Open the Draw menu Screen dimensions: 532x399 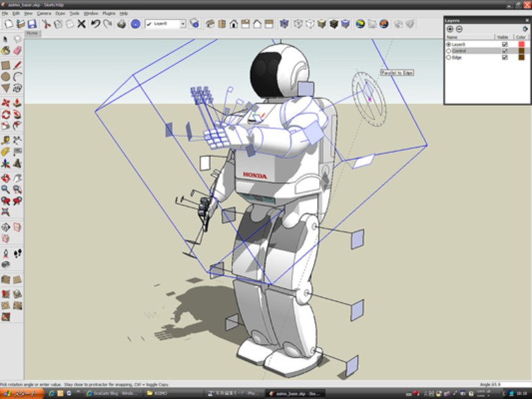60,13
